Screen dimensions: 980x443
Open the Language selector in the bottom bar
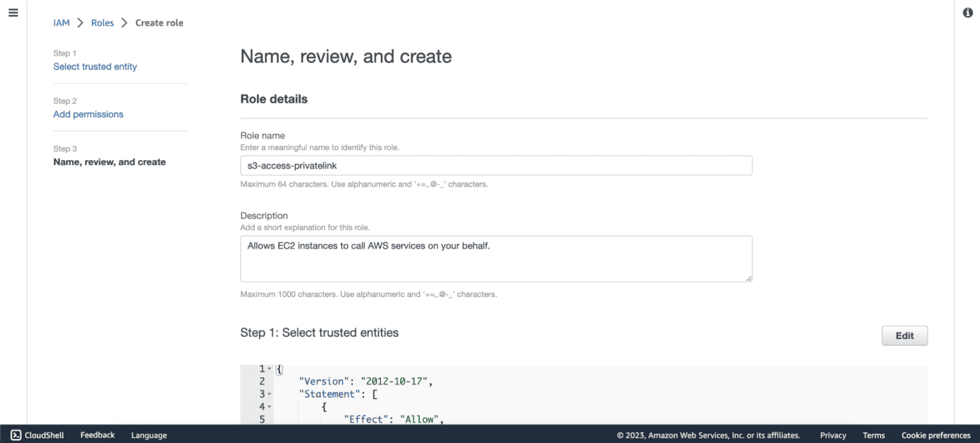click(x=148, y=435)
